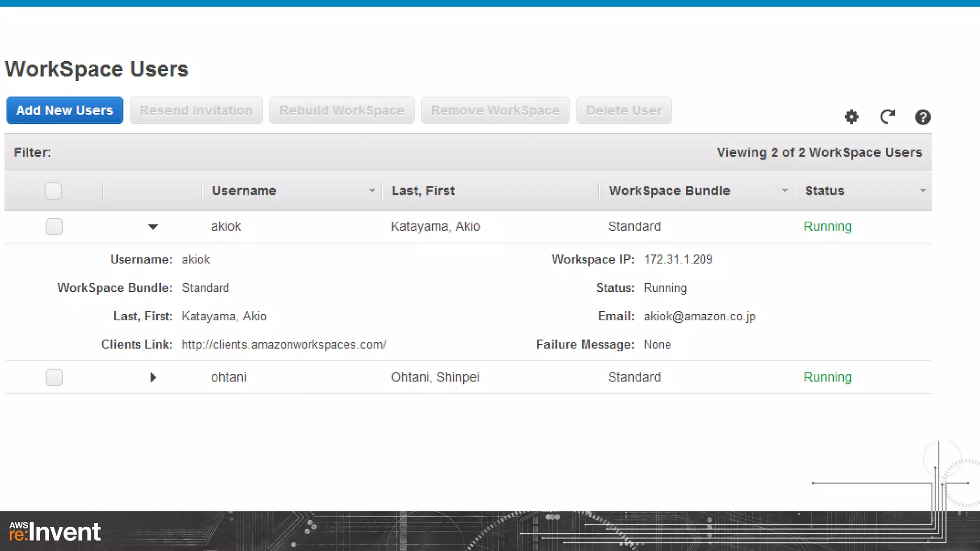Open the help question mark icon
The image size is (980, 551).
click(x=923, y=117)
